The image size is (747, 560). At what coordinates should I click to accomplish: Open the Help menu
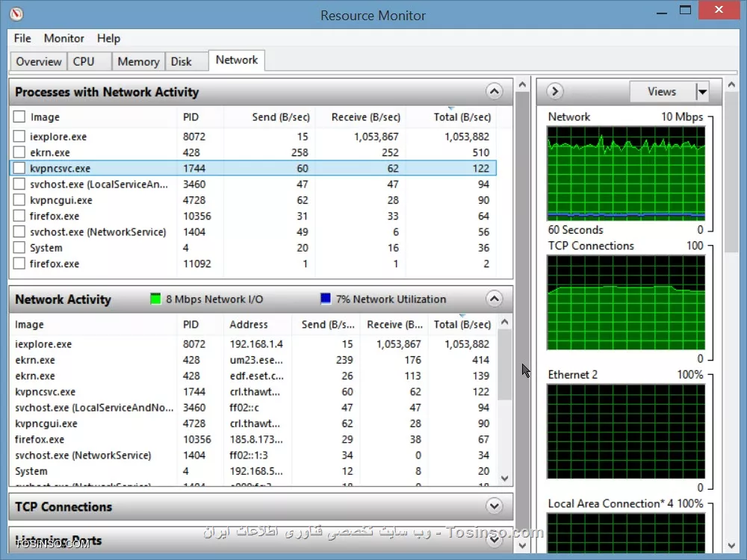(108, 38)
